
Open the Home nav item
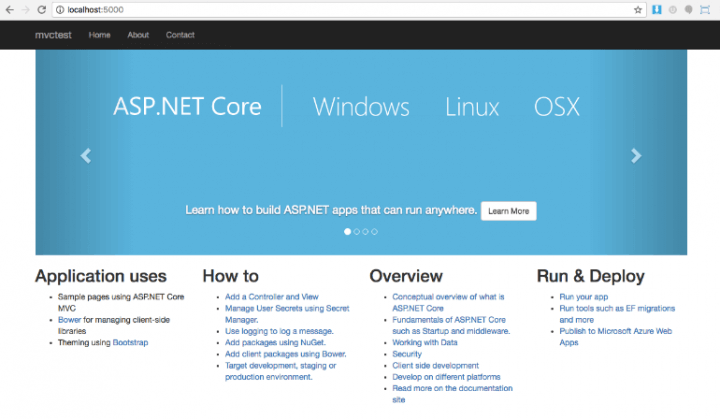[x=100, y=35]
